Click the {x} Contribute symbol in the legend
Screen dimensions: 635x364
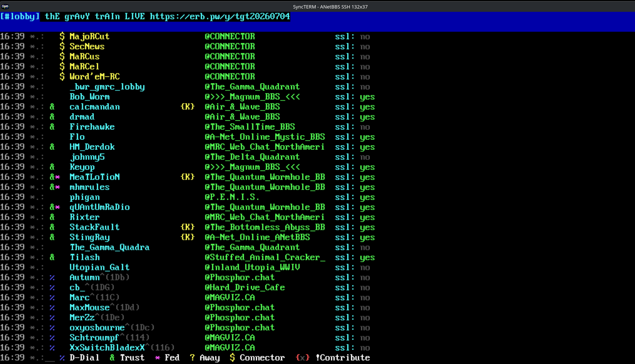302,357
